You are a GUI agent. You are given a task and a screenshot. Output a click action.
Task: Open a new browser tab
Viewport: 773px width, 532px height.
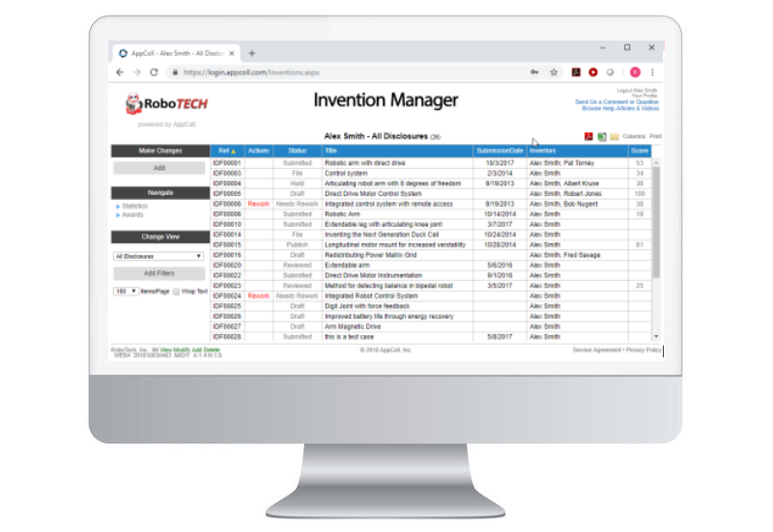tap(252, 53)
